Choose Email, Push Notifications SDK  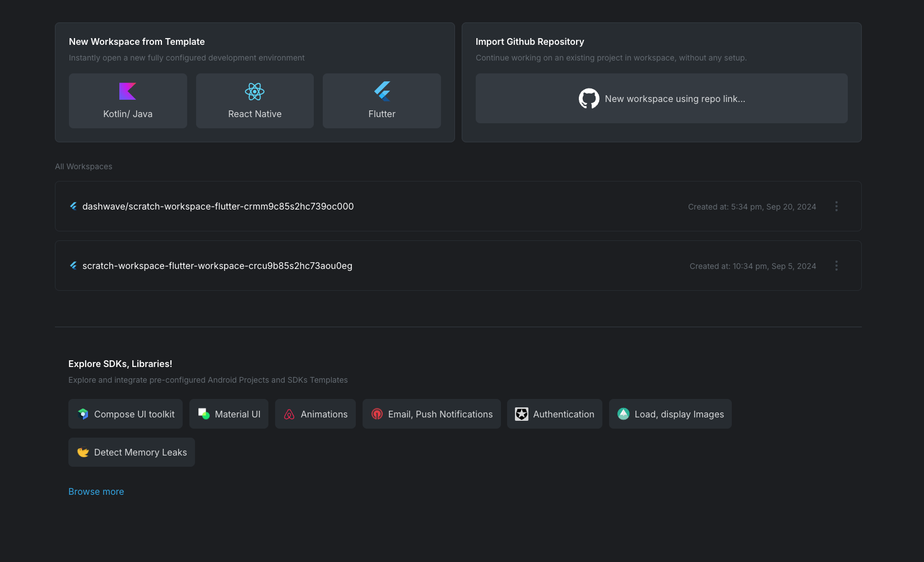[432, 414]
